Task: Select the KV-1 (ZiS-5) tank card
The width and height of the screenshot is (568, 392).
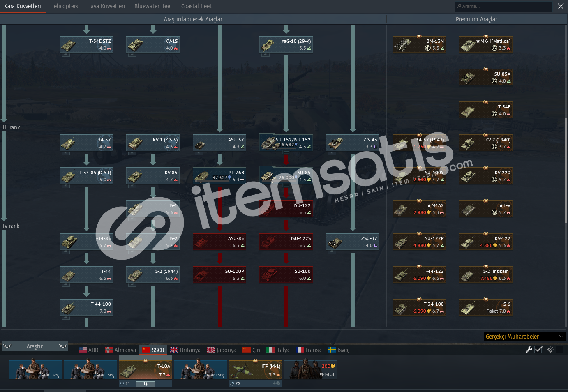Action: tap(153, 143)
